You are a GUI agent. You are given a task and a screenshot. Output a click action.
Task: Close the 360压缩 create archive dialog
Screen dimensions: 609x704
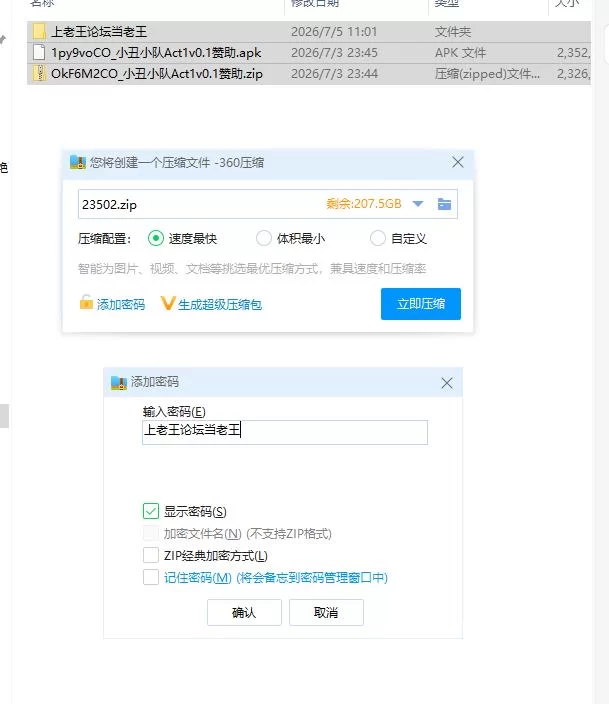(x=458, y=162)
